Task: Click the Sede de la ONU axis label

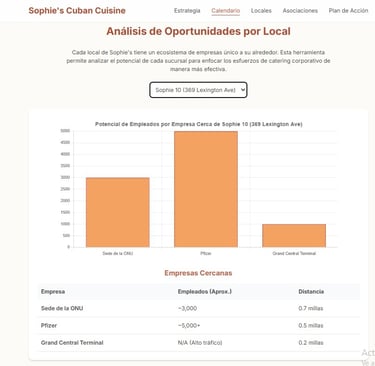Action: pos(118,253)
